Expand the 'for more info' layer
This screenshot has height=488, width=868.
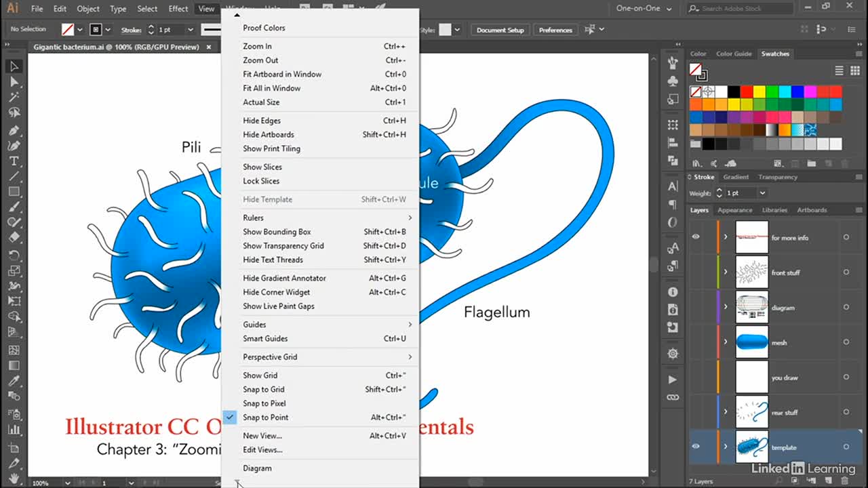726,237
